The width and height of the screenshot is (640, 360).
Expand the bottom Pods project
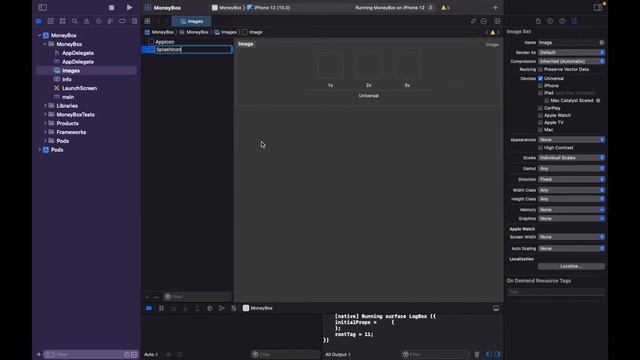tap(40, 150)
